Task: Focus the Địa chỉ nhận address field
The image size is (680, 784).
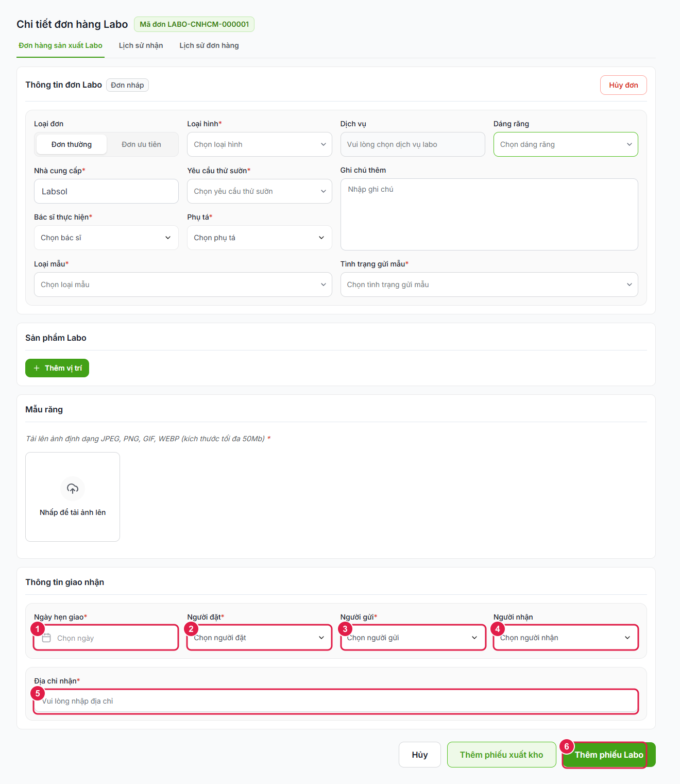Action: tap(336, 701)
